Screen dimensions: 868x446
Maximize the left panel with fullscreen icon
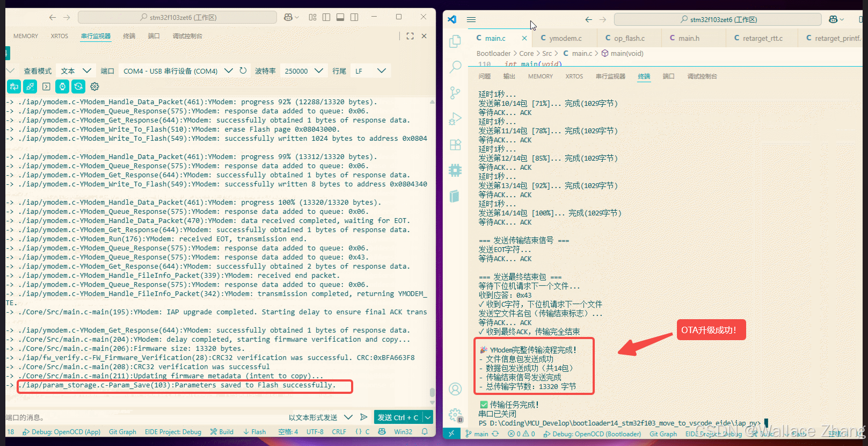(x=410, y=36)
